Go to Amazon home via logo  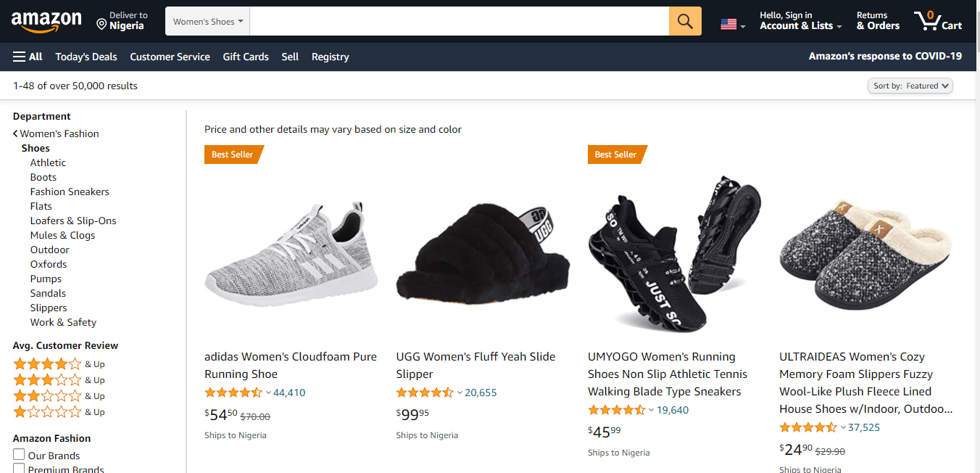pos(46,22)
